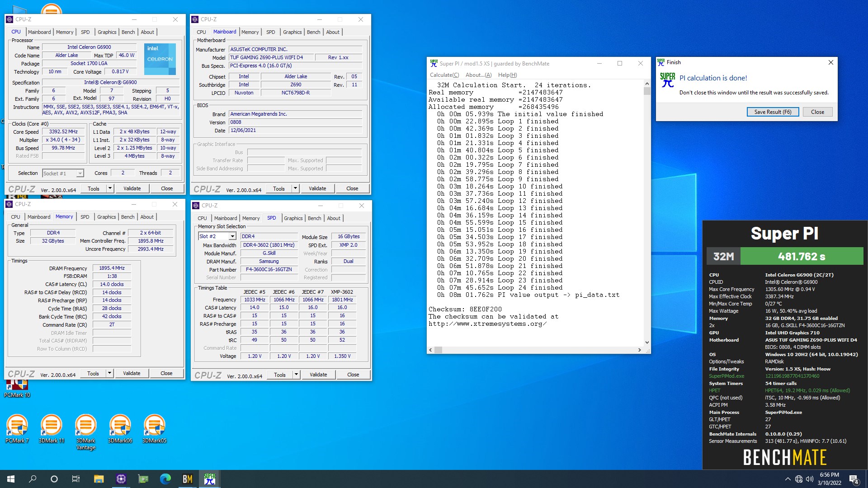Viewport: 868px width, 488px height.
Task: Open File Explorer from taskbar
Action: tap(99, 479)
